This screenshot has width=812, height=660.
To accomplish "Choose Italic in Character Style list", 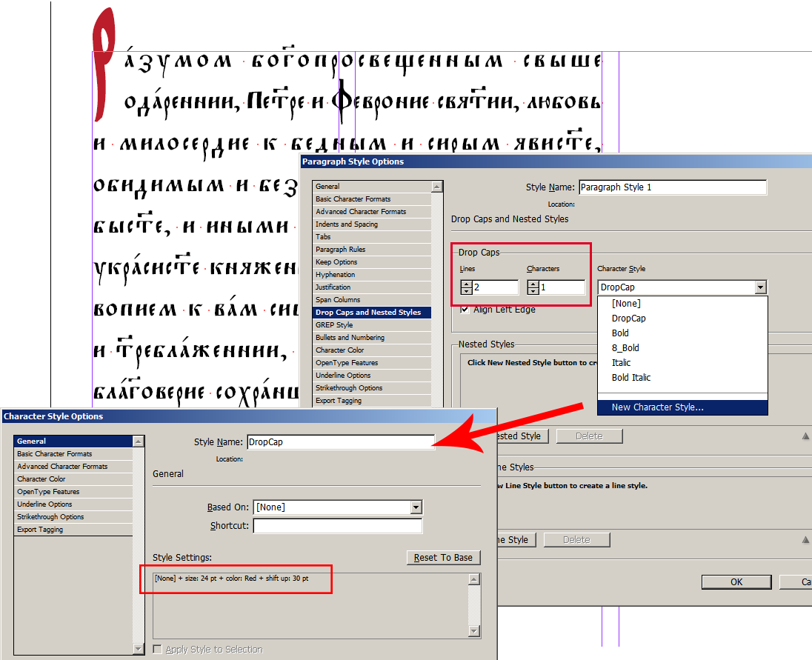I will pos(622,362).
